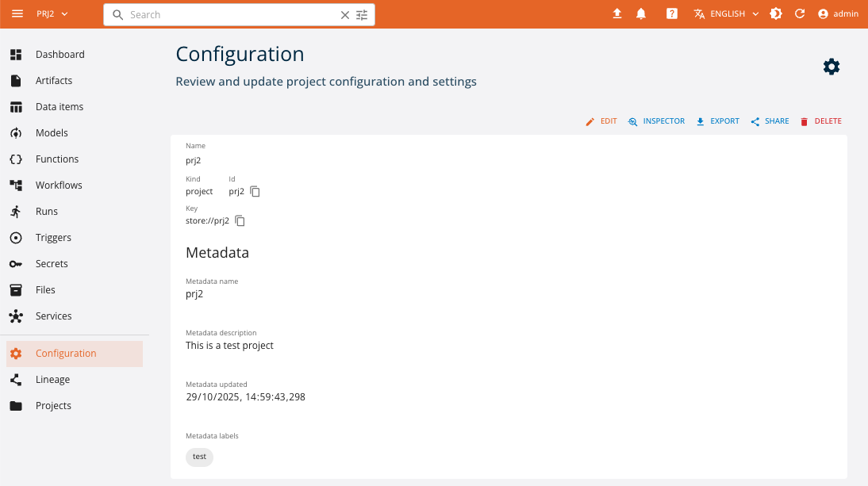Screen dimensions: 868x486
Task: Clear the search field with X
Action: tap(344, 14)
